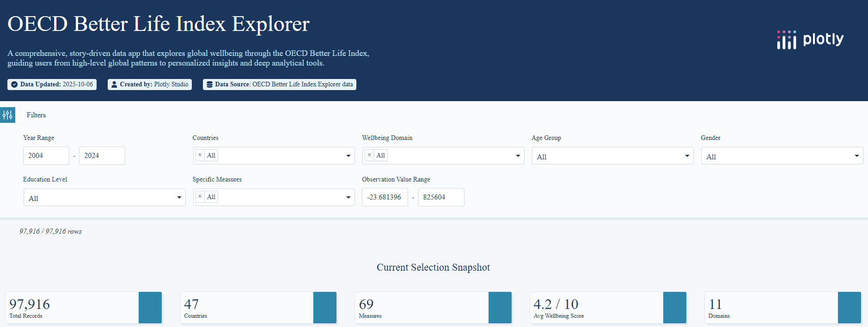Click the Data Updated checkmark icon
The height and width of the screenshot is (327, 868).
coord(14,85)
